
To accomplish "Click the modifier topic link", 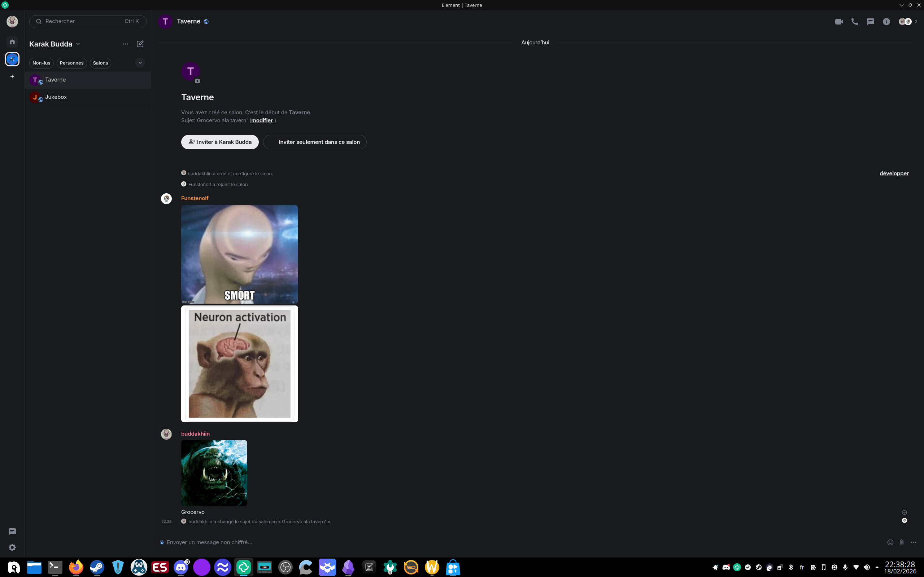I will pyautogui.click(x=262, y=120).
